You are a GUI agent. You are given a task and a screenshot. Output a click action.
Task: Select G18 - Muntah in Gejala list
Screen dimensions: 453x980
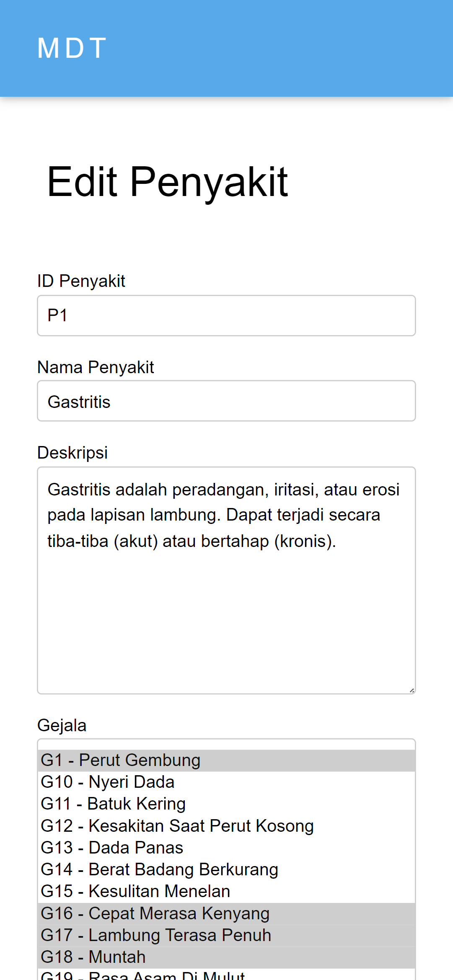click(226, 957)
